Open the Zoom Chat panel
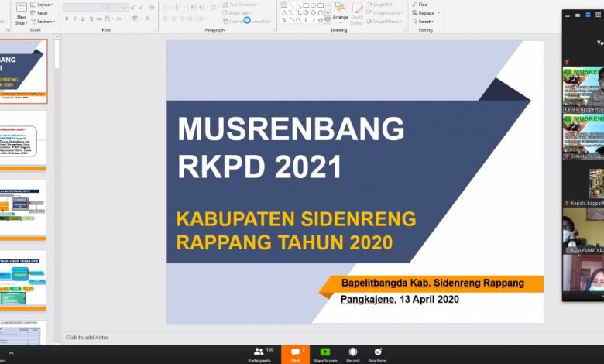The height and width of the screenshot is (364, 604). pyautogui.click(x=295, y=353)
